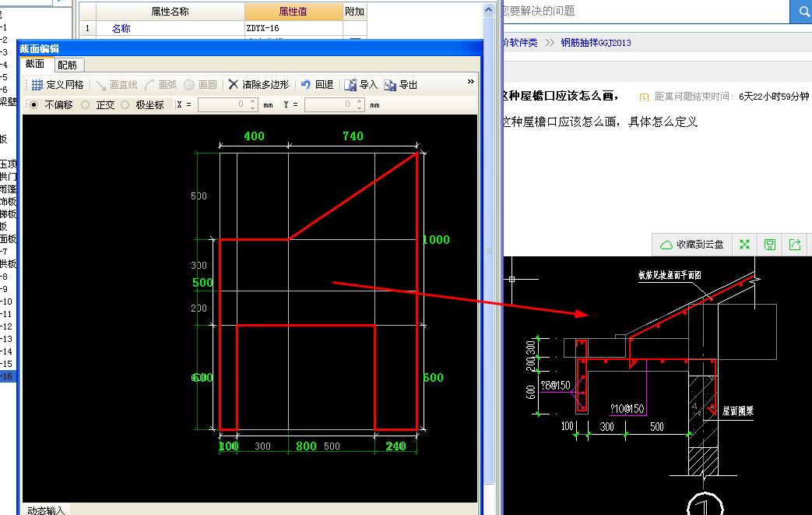Expand the toolbar overflow chevron

point(471,81)
